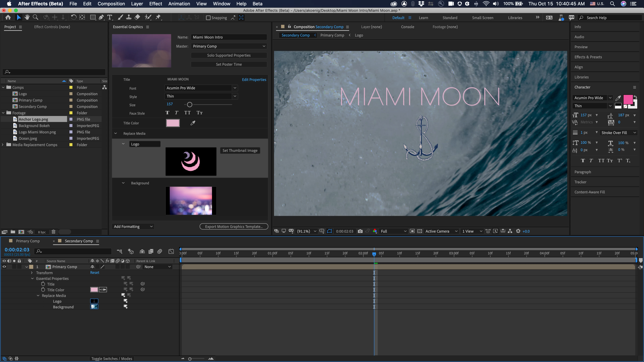
Task: Hide the Primary Comp layer eye toggle
Action: (4, 267)
